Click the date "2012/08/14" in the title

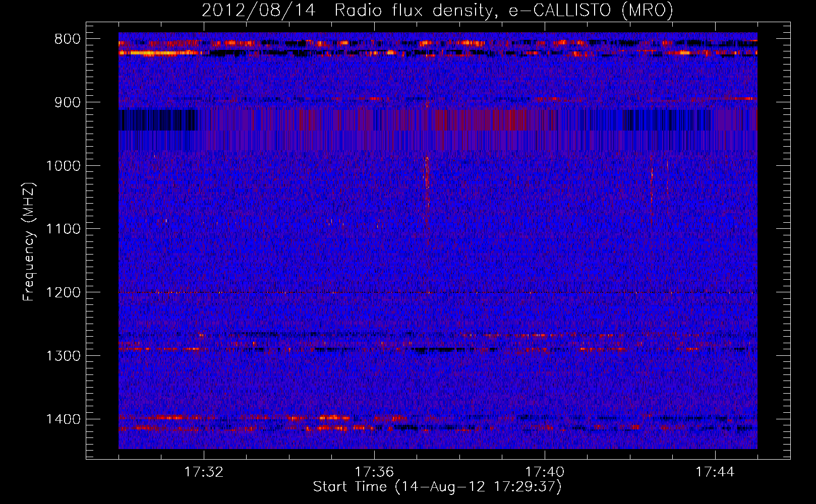(259, 10)
